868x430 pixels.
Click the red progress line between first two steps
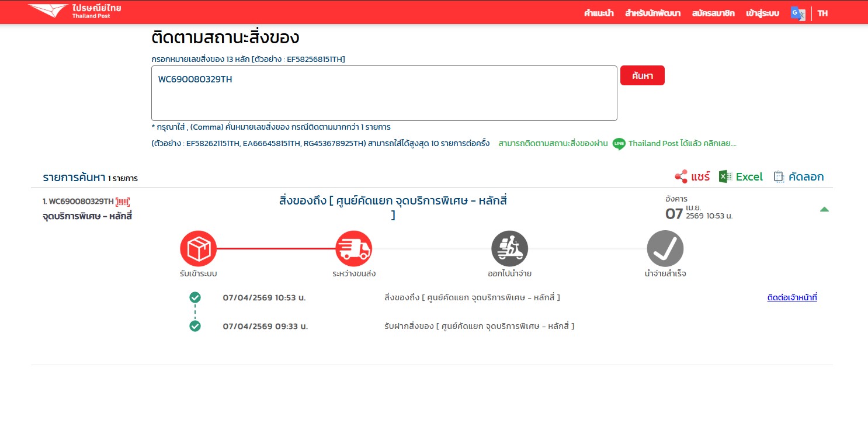pyautogui.click(x=276, y=248)
